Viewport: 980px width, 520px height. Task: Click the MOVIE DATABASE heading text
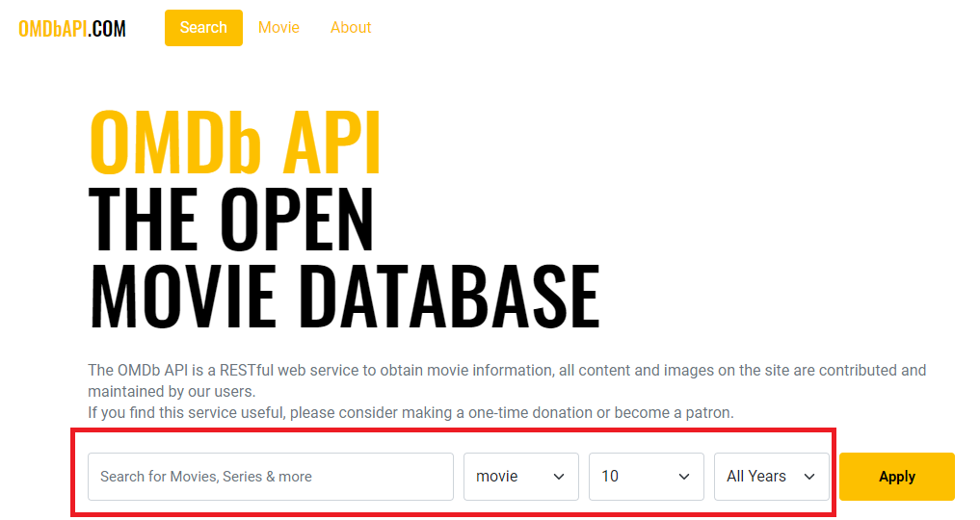tap(344, 296)
